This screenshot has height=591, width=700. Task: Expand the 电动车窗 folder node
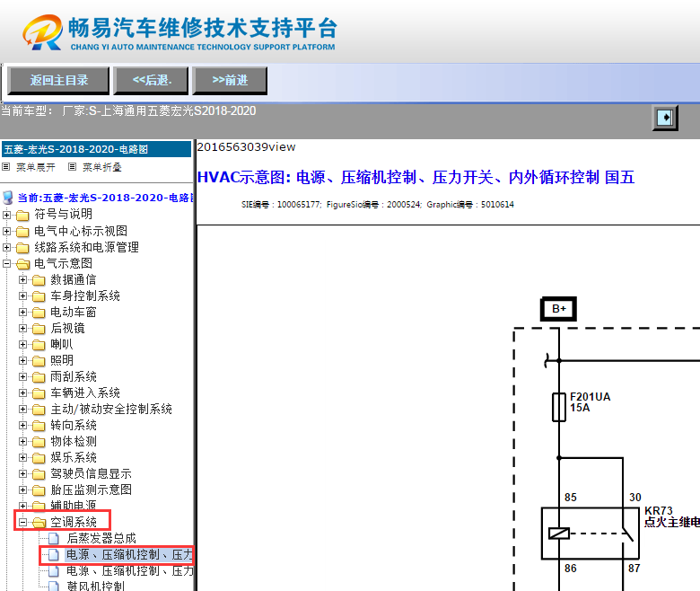pyautogui.click(x=22, y=313)
